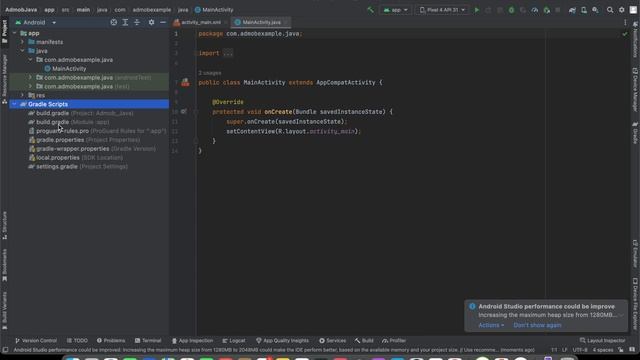Expand the manifests folder

(x=22, y=42)
